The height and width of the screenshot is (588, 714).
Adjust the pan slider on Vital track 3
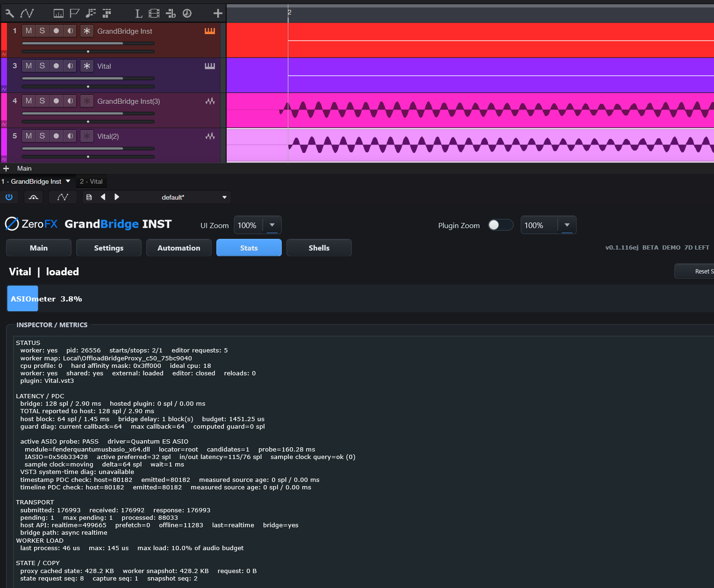[x=88, y=86]
